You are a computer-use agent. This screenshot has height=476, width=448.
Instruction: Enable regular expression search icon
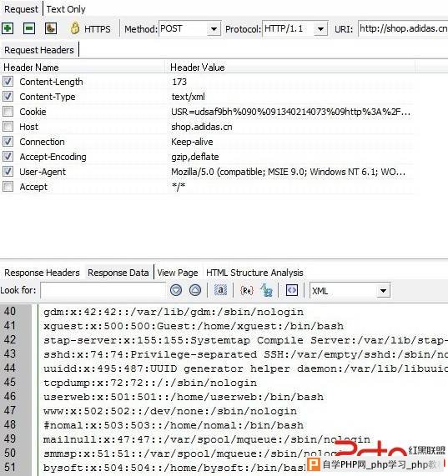247,290
